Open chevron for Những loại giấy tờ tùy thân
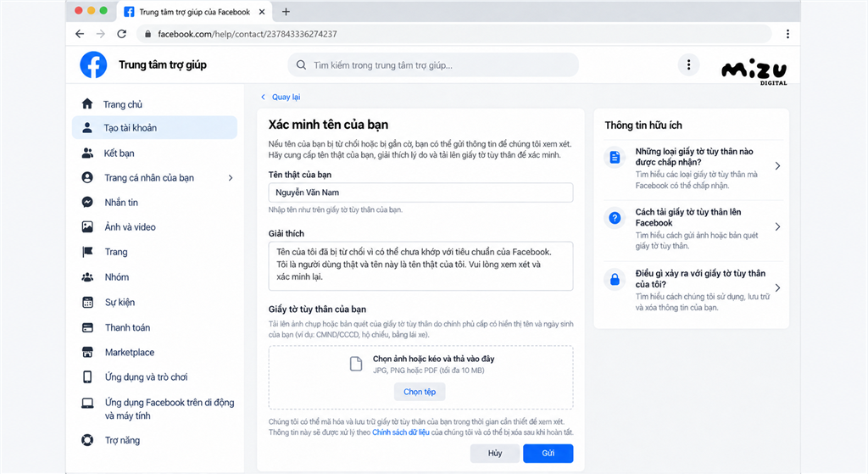 (x=778, y=166)
